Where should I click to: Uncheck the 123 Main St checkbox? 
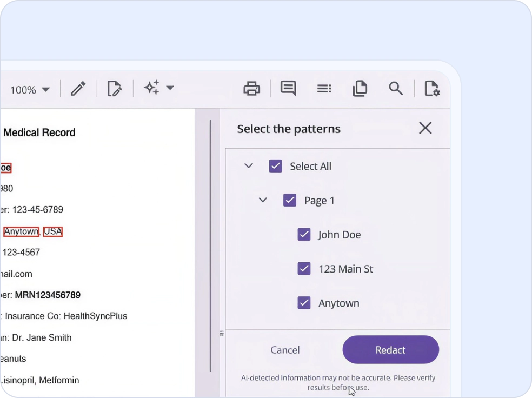(x=304, y=269)
